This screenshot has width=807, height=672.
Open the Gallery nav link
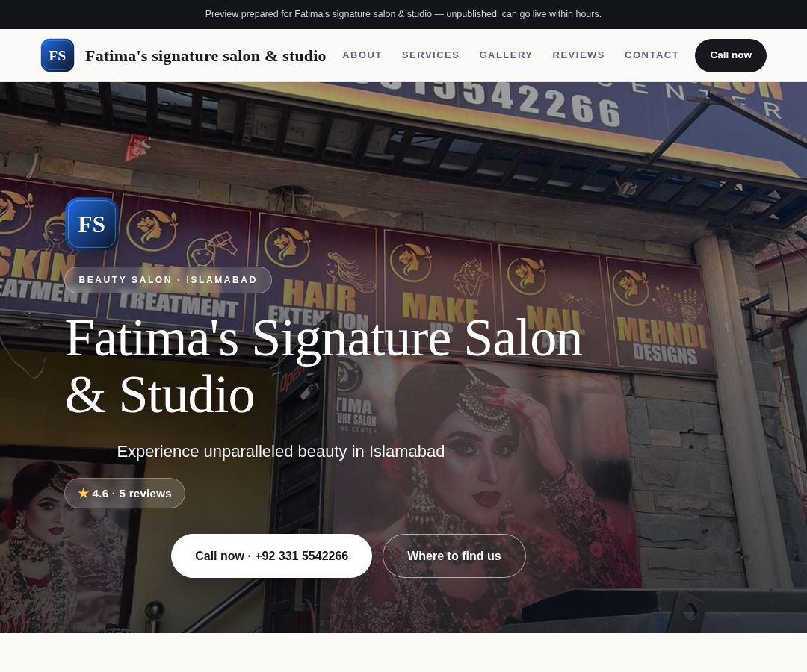click(x=506, y=55)
